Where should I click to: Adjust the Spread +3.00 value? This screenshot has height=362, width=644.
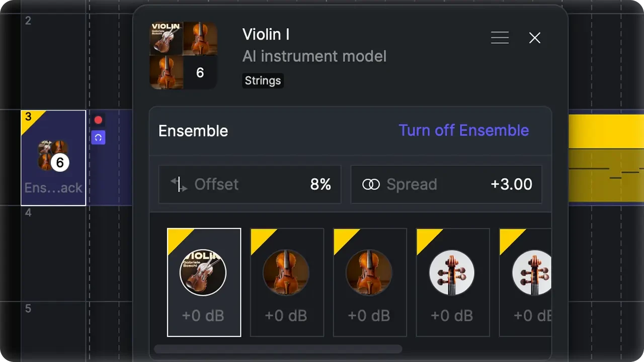pos(511,185)
